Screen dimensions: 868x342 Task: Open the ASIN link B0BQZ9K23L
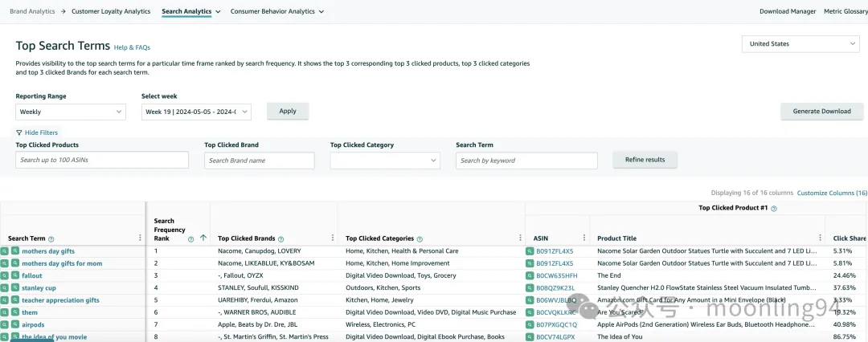[x=556, y=287]
